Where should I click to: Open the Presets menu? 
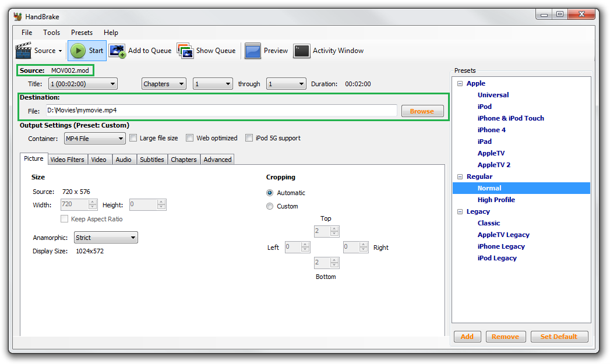(82, 33)
